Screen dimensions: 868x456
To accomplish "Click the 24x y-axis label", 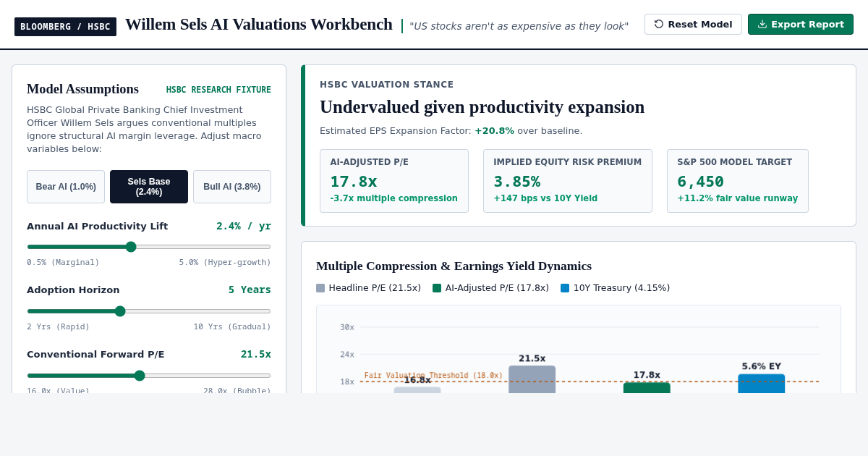I will tap(347, 355).
